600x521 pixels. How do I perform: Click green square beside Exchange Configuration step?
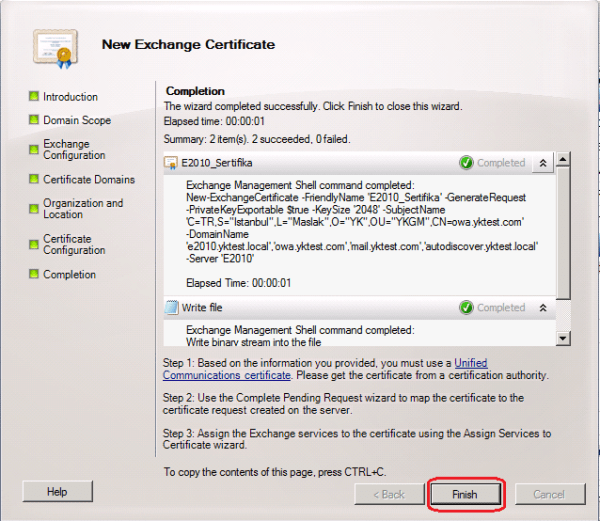click(34, 149)
